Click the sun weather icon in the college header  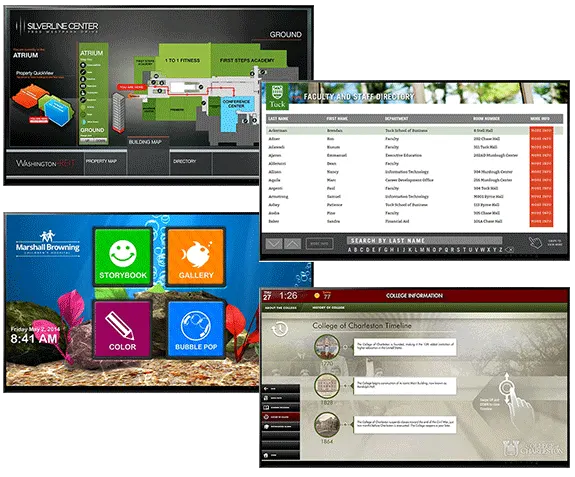click(317, 296)
